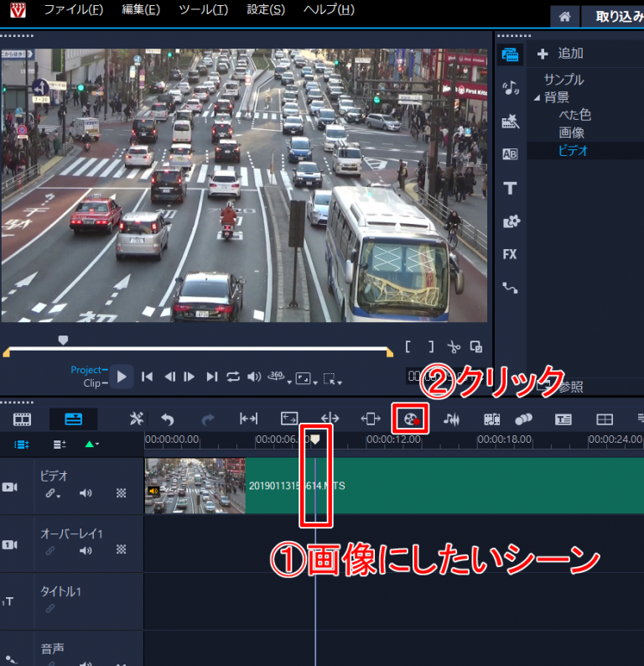Image resolution: width=644 pixels, height=666 pixels.
Task: Open the Subtitle Editor icon
Action: (563, 419)
